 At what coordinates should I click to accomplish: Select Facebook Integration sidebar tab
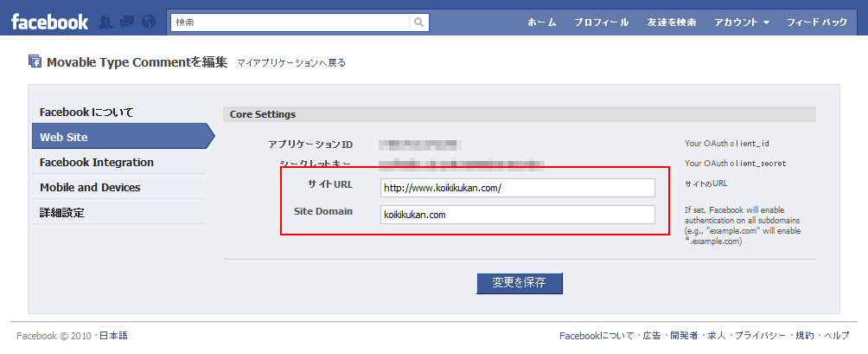pyautogui.click(x=119, y=163)
